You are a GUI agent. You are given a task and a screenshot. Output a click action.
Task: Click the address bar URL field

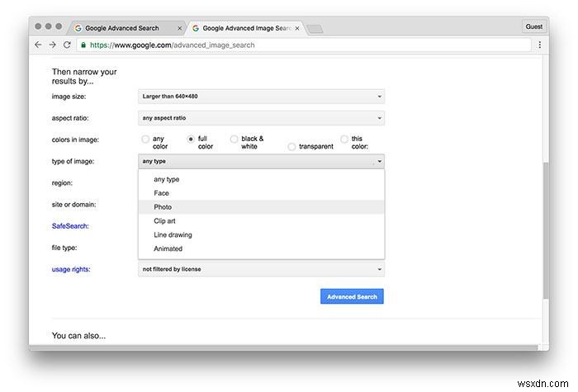click(x=304, y=45)
